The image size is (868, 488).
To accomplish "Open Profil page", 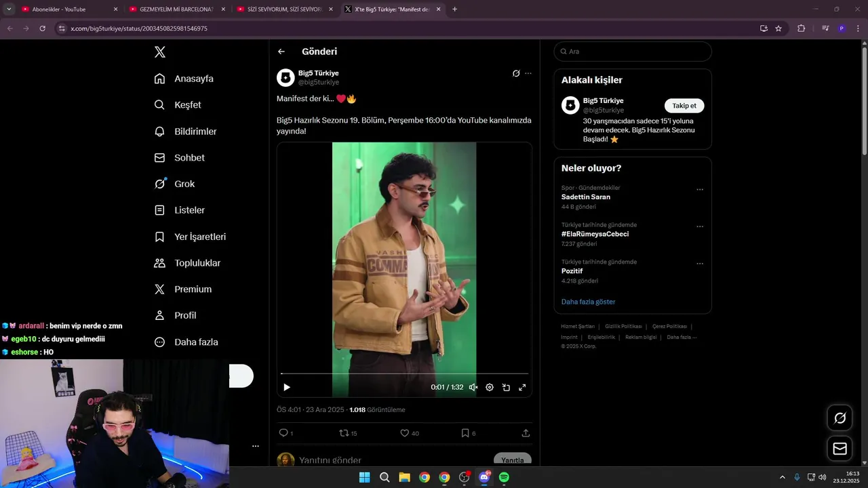I will coord(175,315).
